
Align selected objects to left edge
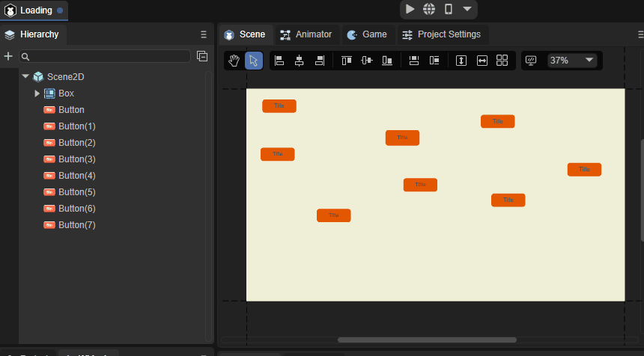(x=279, y=61)
